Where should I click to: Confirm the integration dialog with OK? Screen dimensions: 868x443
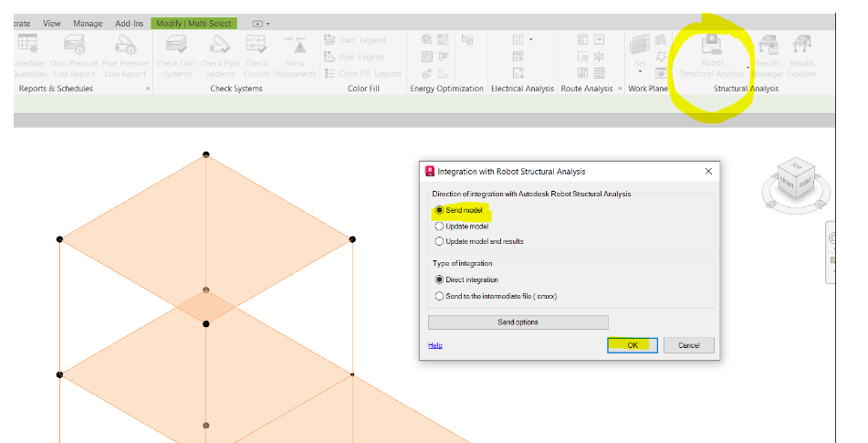(x=633, y=345)
